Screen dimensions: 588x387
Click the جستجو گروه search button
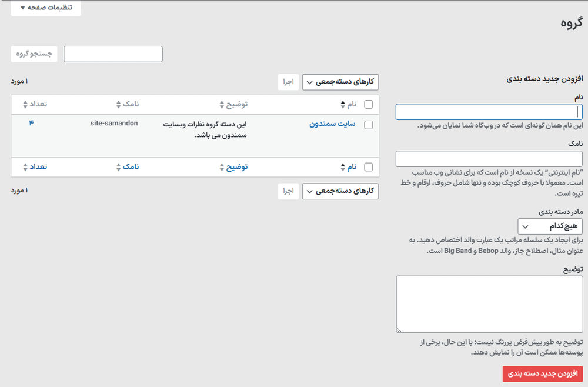click(x=34, y=54)
